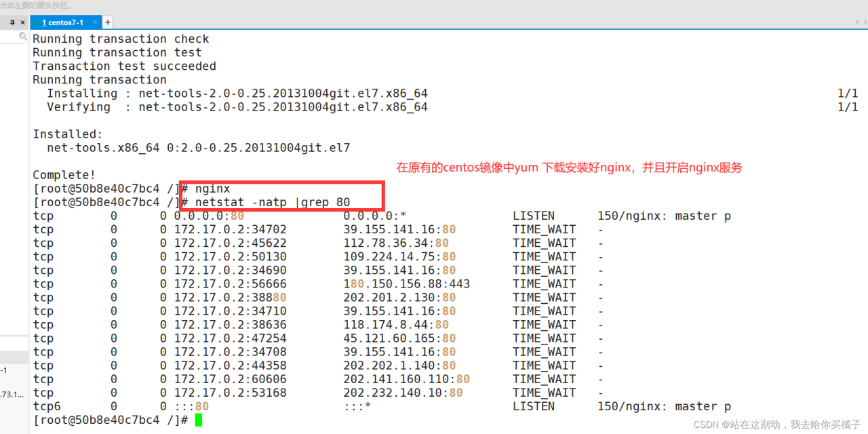Click the green connection dot on centos7-1 tab
The image size is (868, 434).
(37, 22)
